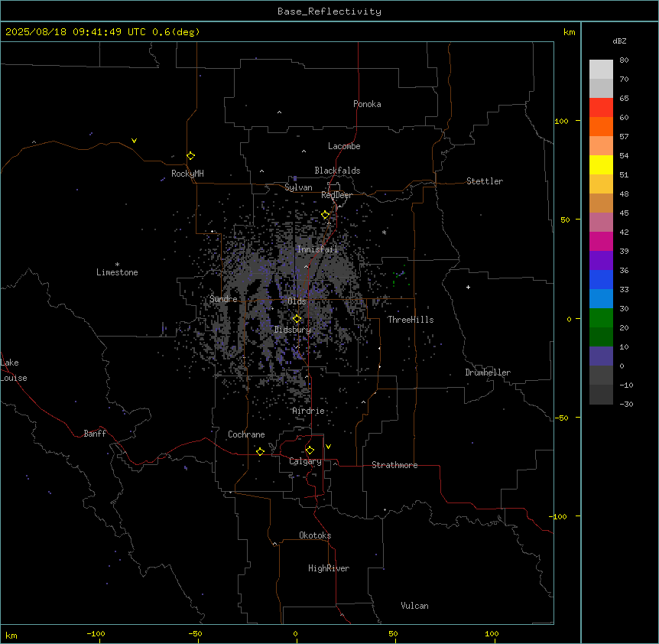Click the yellow diamond marker above Calgary label
The height and width of the screenshot is (644, 659).
pyautogui.click(x=310, y=450)
